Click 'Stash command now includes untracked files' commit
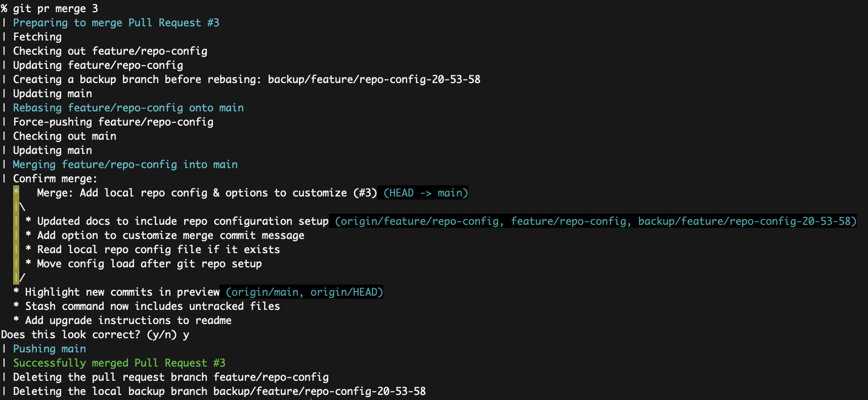Viewport: 868px width, 400px height. point(153,306)
